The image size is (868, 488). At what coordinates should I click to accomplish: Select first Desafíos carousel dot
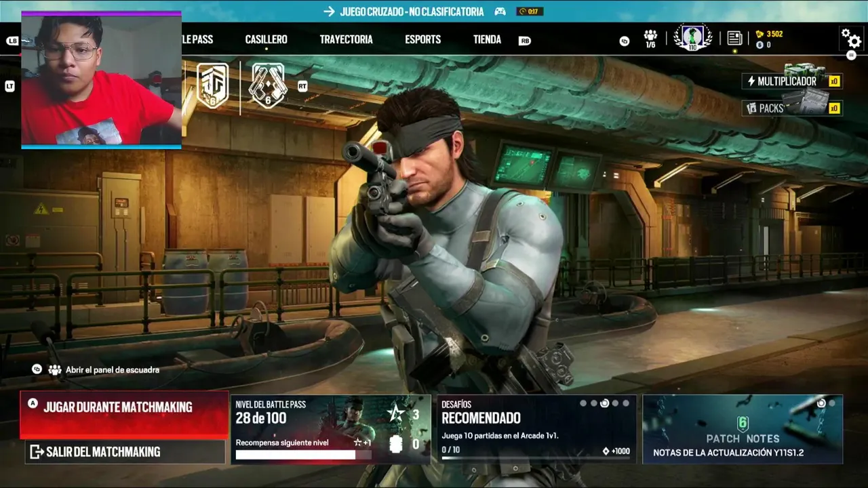583,403
